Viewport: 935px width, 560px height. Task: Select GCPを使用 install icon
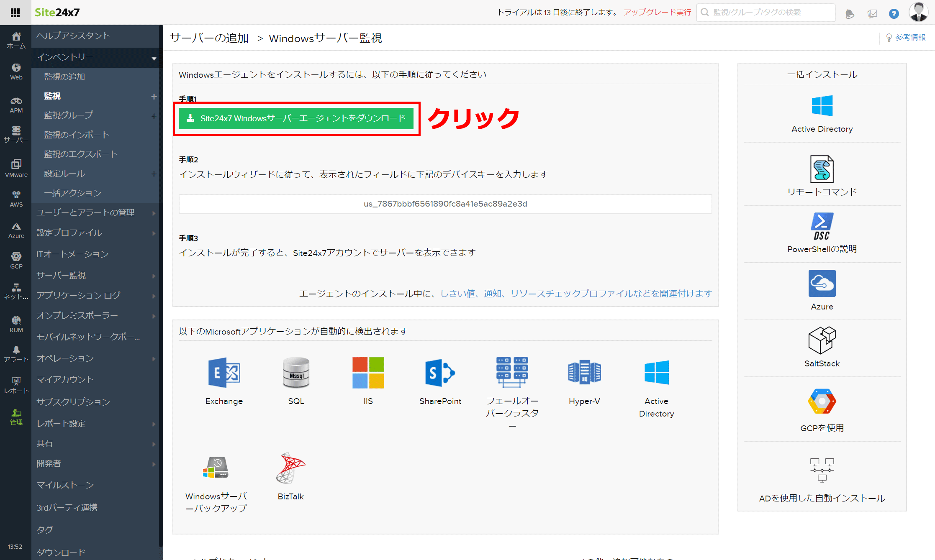tap(822, 401)
